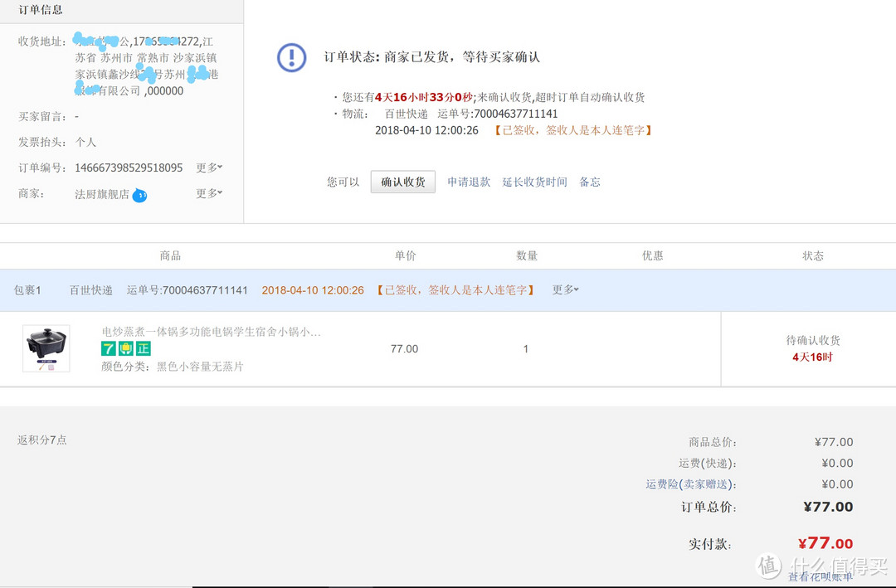The height and width of the screenshot is (588, 896).
Task: Click the 确认收货 button
Action: coord(403,182)
